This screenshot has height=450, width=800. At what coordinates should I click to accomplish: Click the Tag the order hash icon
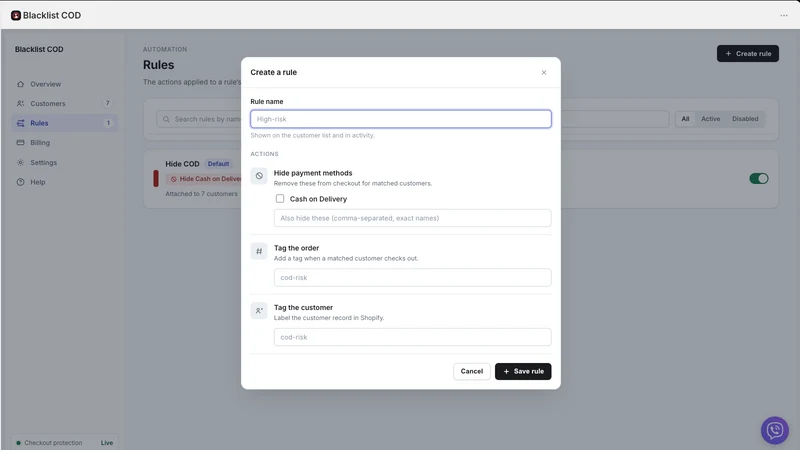(259, 251)
